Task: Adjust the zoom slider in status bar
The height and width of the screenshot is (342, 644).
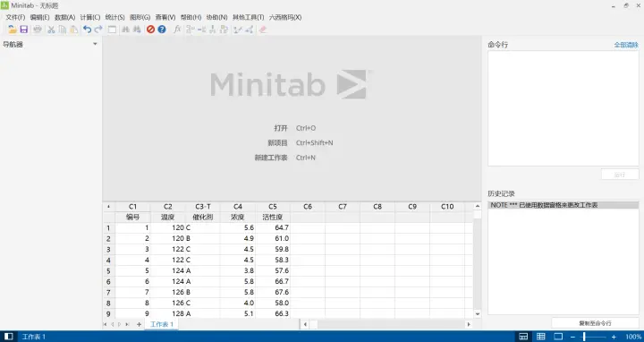Action: (x=583, y=337)
